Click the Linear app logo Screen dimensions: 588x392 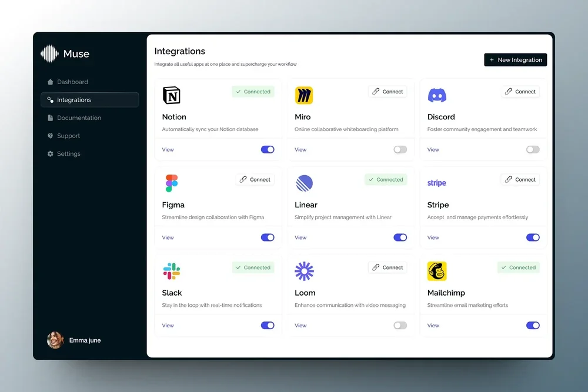304,183
